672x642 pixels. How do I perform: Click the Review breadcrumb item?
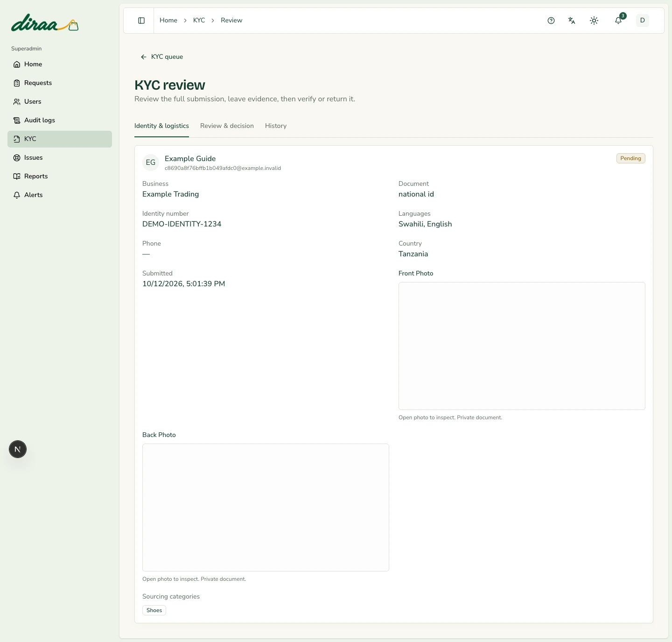pyautogui.click(x=231, y=21)
